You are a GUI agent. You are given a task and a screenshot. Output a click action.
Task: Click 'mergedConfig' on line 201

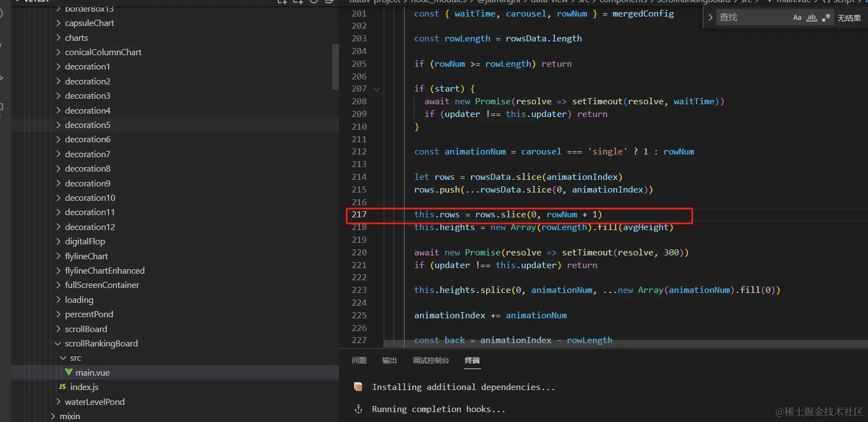point(643,14)
